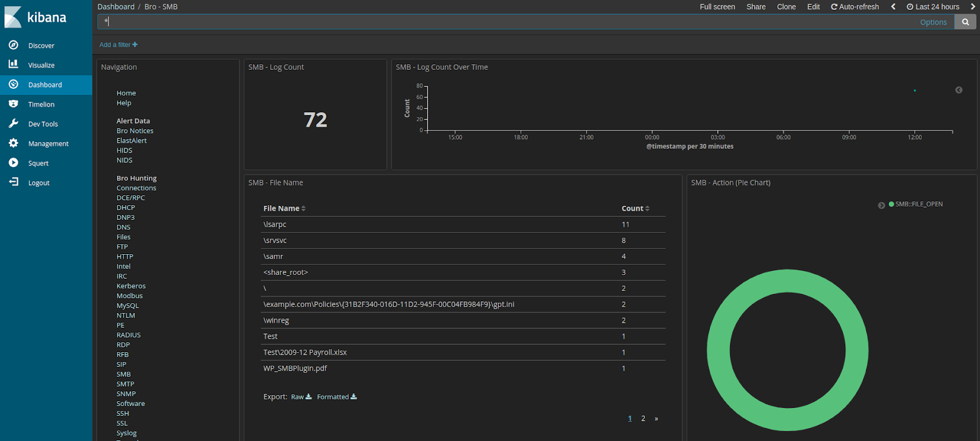Click the next page » arrow
The width and height of the screenshot is (980, 441).
tap(656, 418)
